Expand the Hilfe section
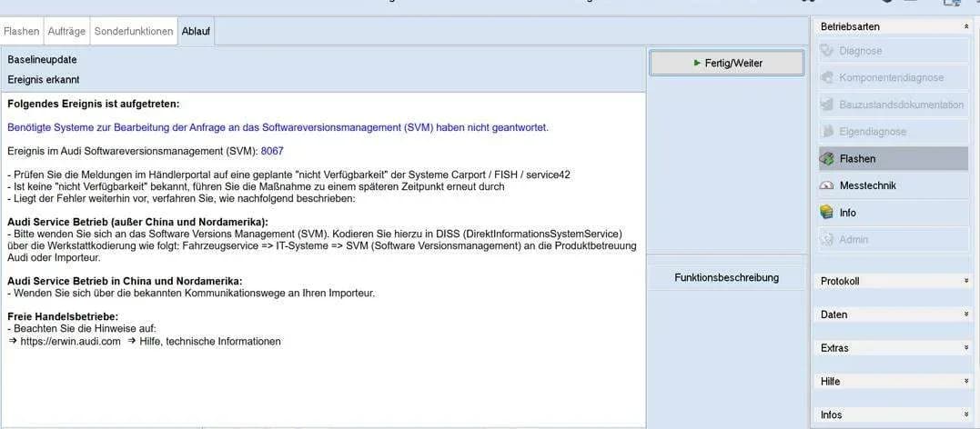980x429 pixels. 894,381
